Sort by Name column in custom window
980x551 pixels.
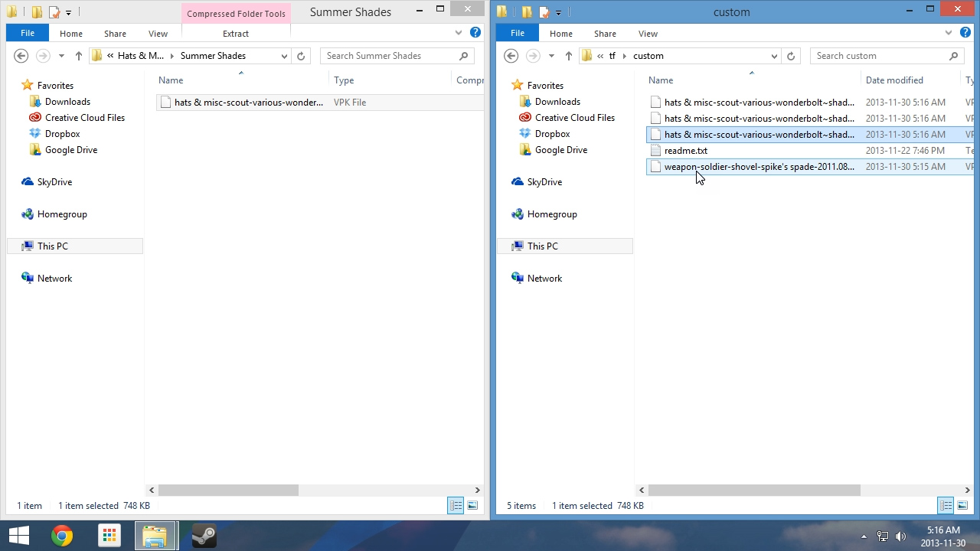[x=661, y=80]
